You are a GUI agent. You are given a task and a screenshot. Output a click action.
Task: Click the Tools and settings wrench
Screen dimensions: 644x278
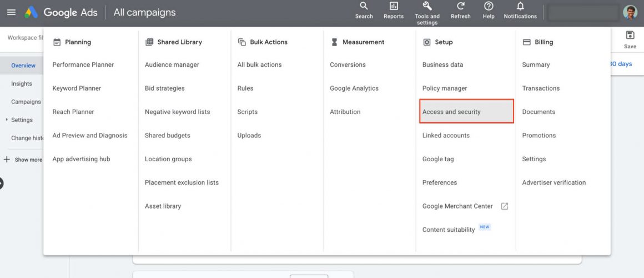pos(427,7)
